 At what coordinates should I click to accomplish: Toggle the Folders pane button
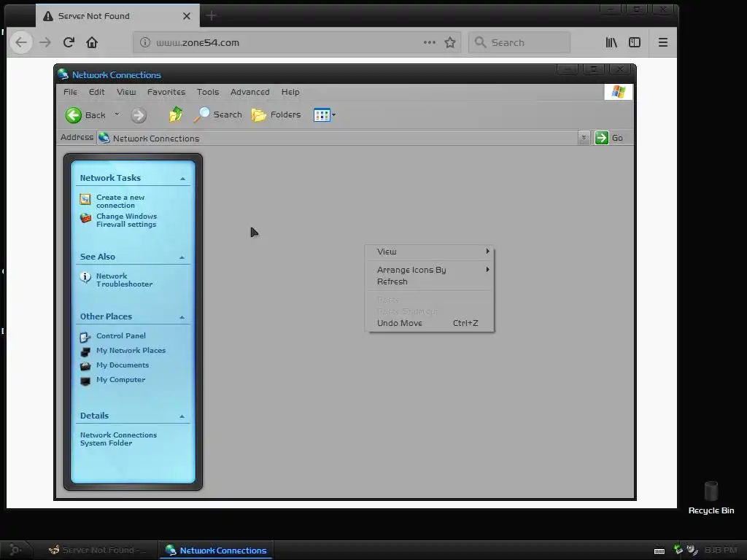coord(276,114)
